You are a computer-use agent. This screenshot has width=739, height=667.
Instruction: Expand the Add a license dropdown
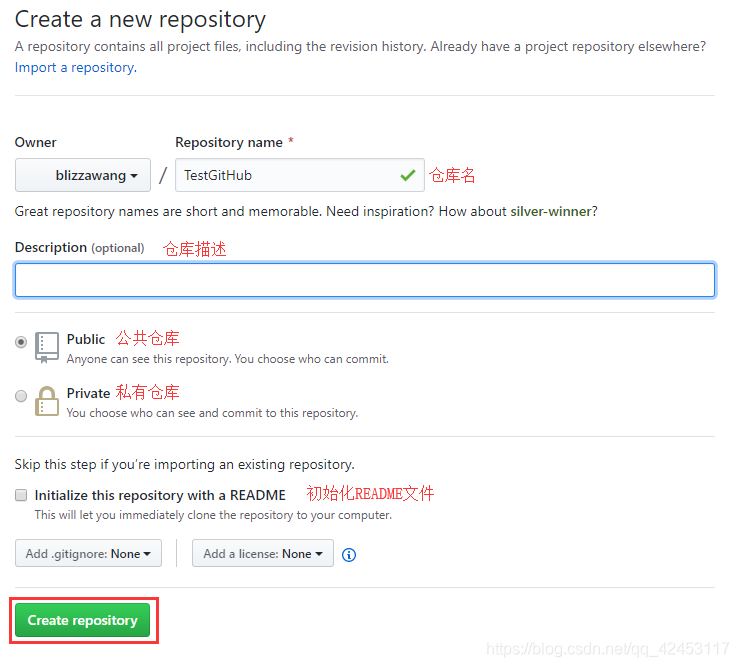(x=263, y=554)
